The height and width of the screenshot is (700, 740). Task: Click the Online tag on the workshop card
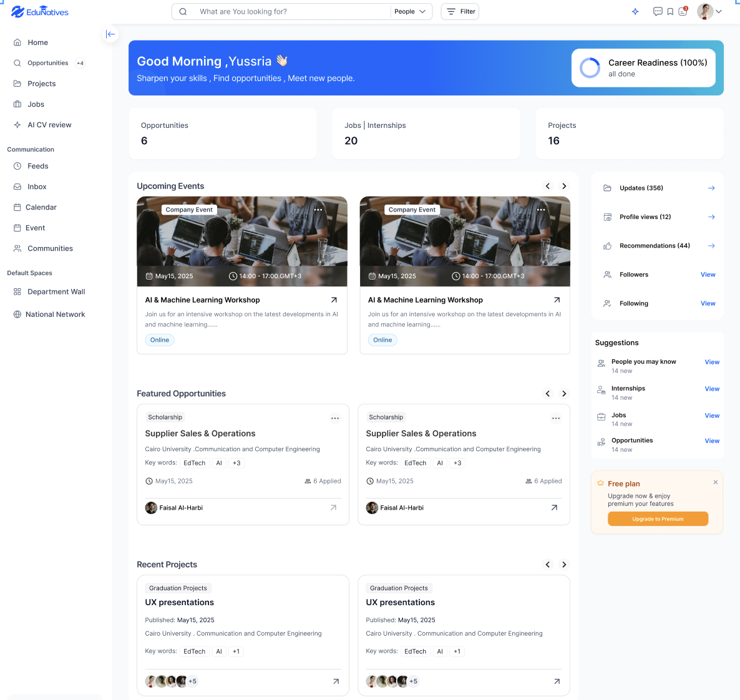(160, 339)
